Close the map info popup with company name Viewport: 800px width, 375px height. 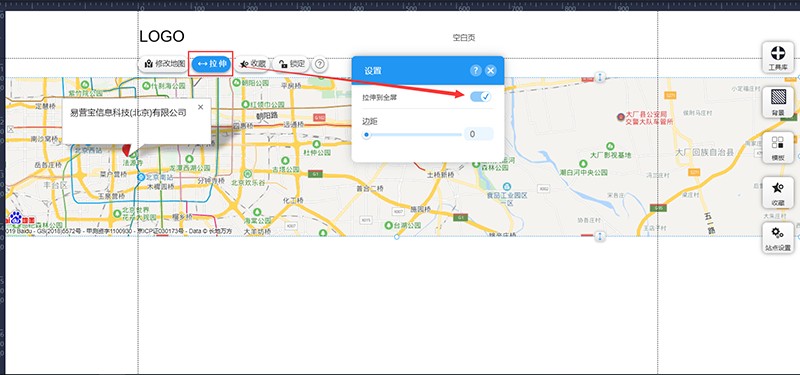201,107
